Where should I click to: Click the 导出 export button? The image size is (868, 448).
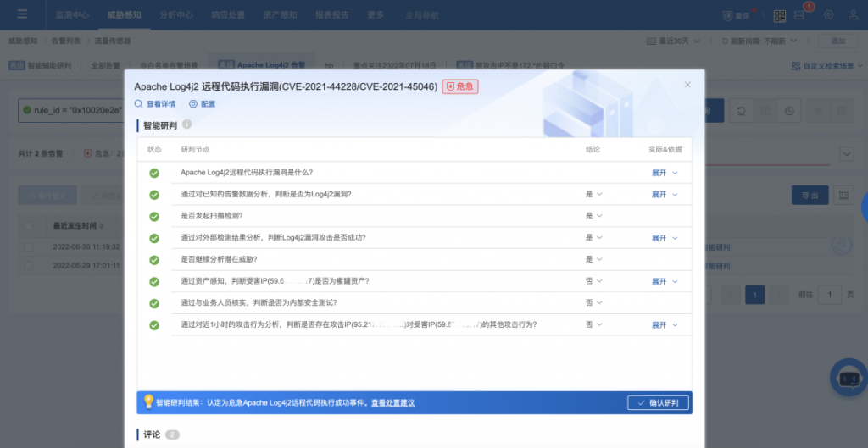pyautogui.click(x=810, y=196)
